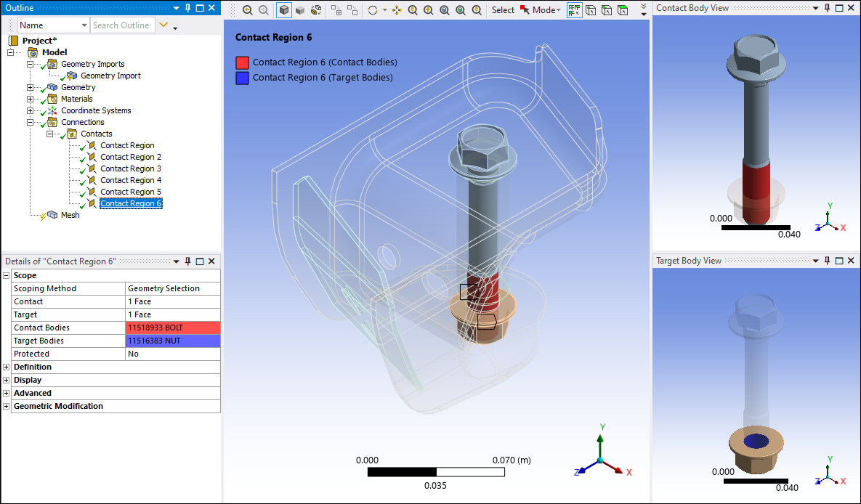The width and height of the screenshot is (861, 504).
Task: Expand the Geometry tree node
Action: [x=30, y=87]
